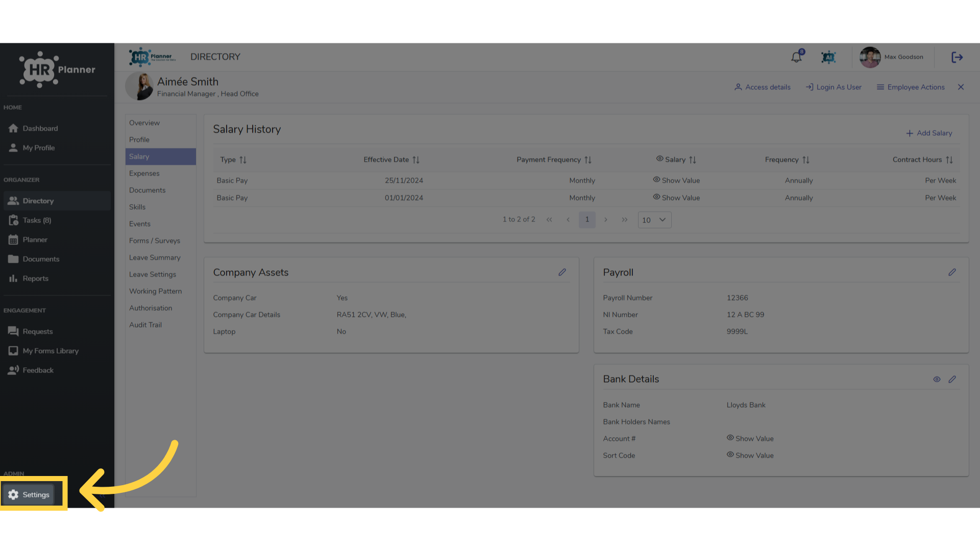
Task: Open the Skills tab
Action: point(160,207)
